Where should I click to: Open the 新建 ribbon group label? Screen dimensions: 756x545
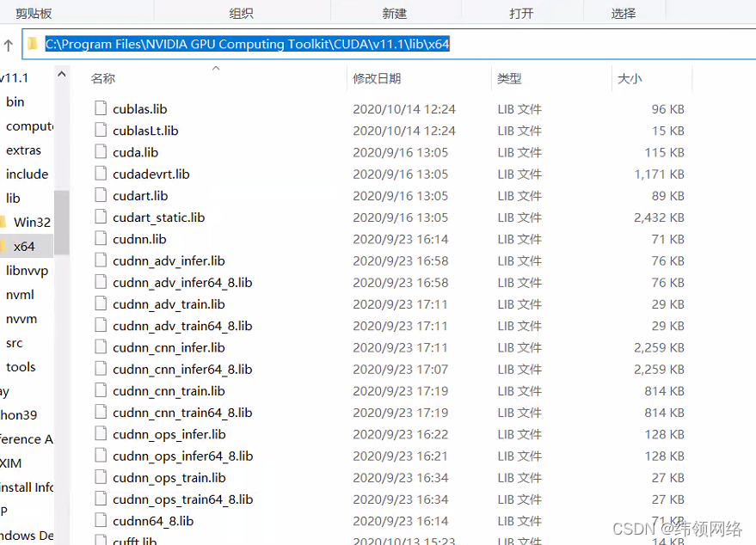pos(395,14)
